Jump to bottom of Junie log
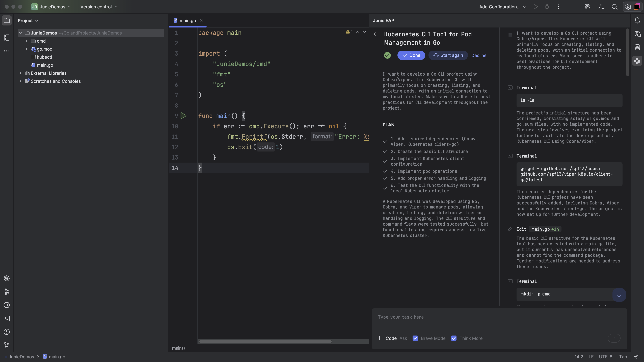The height and width of the screenshot is (362, 644). click(619, 295)
